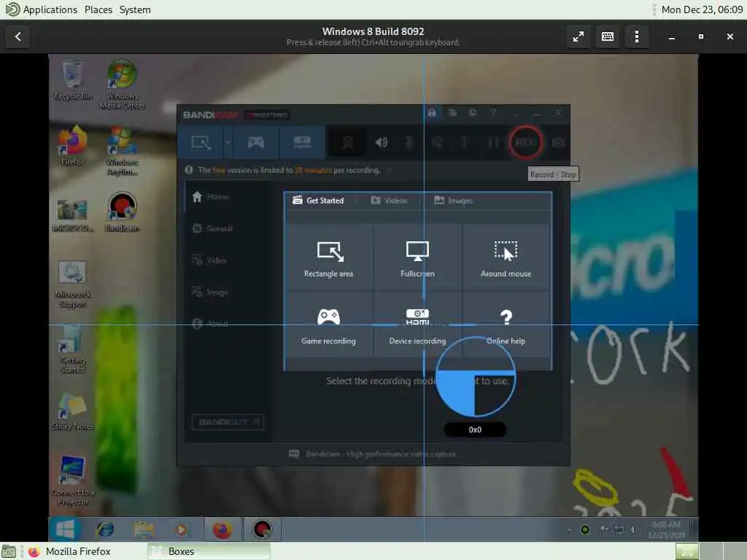Toggle the microphone icon in Bandicam toolbar
The height and width of the screenshot is (560, 747).
(x=409, y=142)
